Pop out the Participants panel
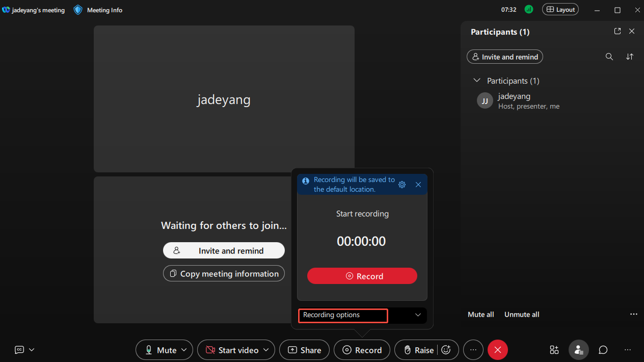The width and height of the screenshot is (644, 362). point(617,31)
